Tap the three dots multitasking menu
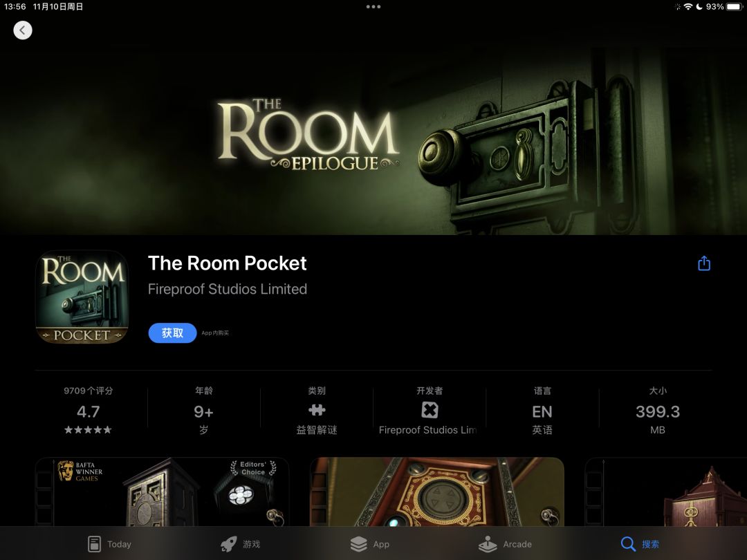 pyautogui.click(x=373, y=7)
